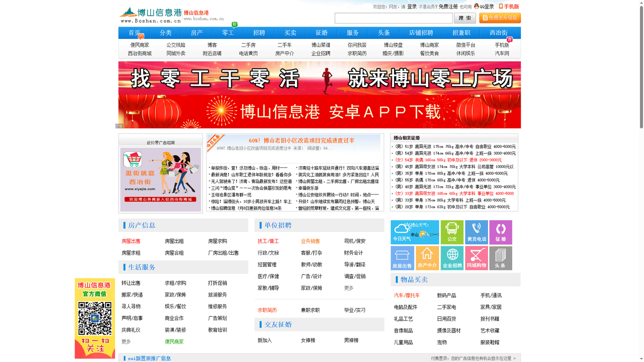
Task: Open 西冶街 in main navigation
Action: pos(499,33)
